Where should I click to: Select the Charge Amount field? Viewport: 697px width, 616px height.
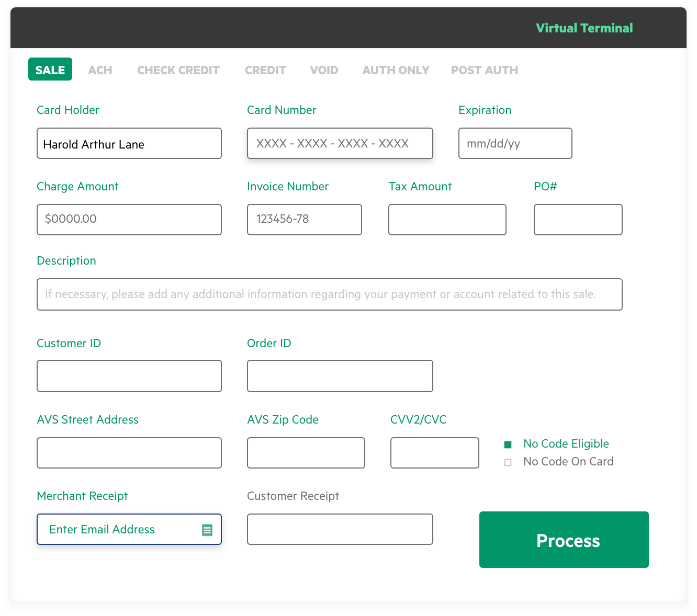(x=129, y=219)
